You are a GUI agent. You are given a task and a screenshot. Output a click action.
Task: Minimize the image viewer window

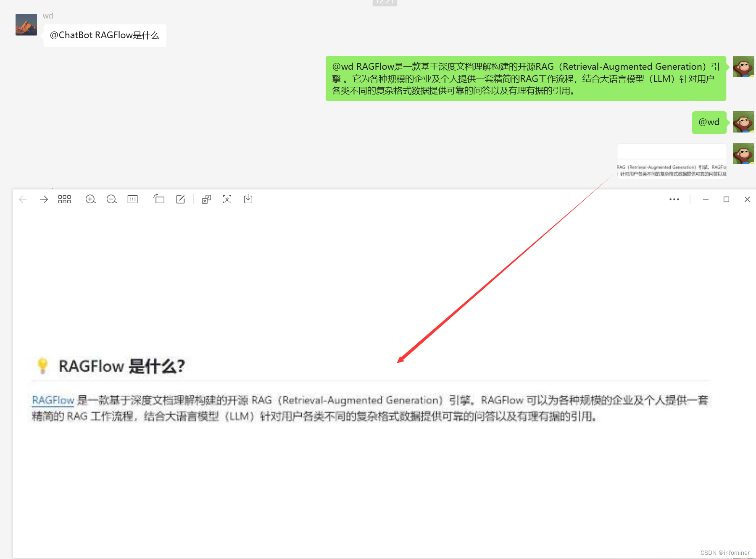click(x=706, y=199)
